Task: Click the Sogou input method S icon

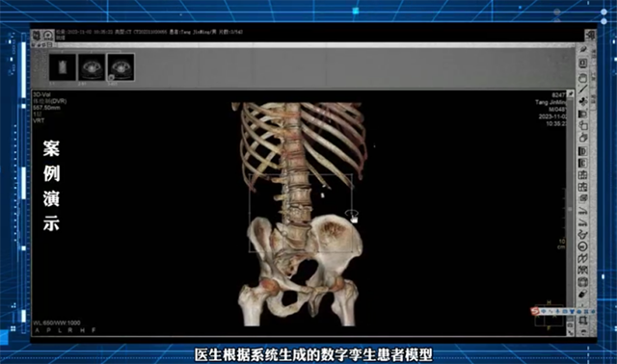Action: (535, 311)
